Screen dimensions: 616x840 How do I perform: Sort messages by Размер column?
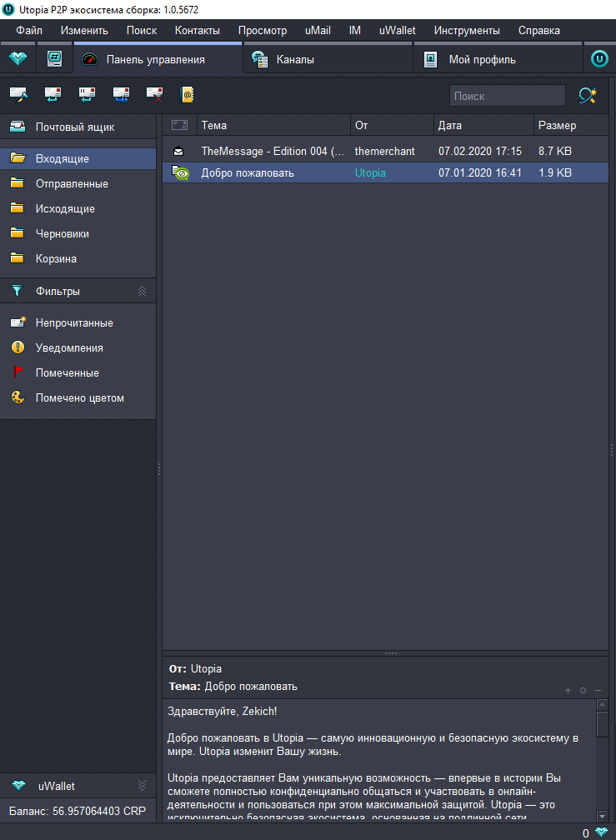(x=571, y=125)
